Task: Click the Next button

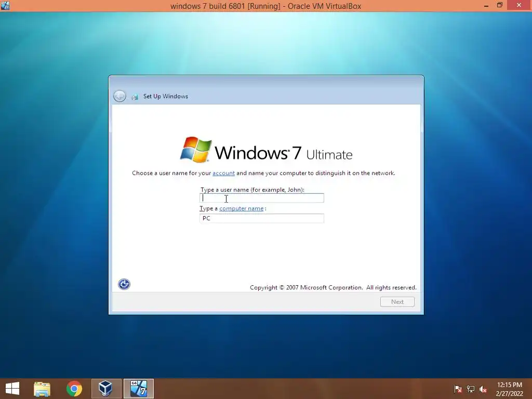Action: pyautogui.click(x=397, y=302)
